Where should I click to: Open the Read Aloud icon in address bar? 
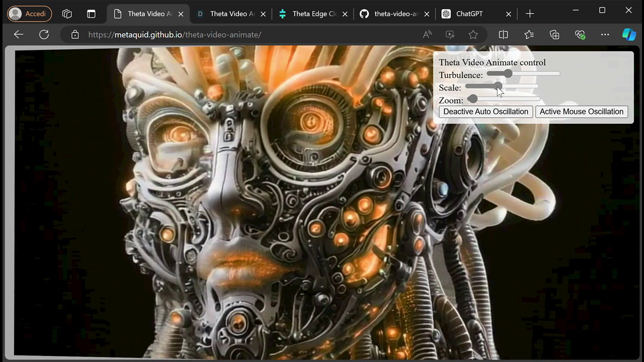click(427, 35)
